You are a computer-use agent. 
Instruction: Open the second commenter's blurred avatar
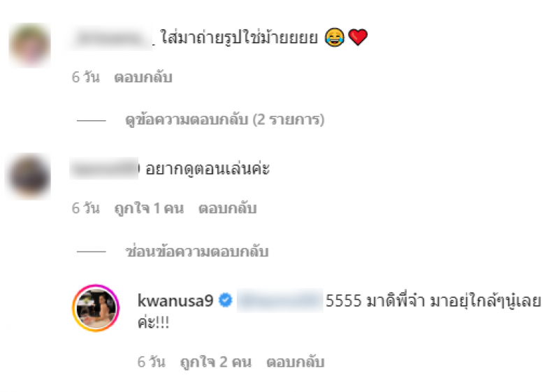[29, 176]
